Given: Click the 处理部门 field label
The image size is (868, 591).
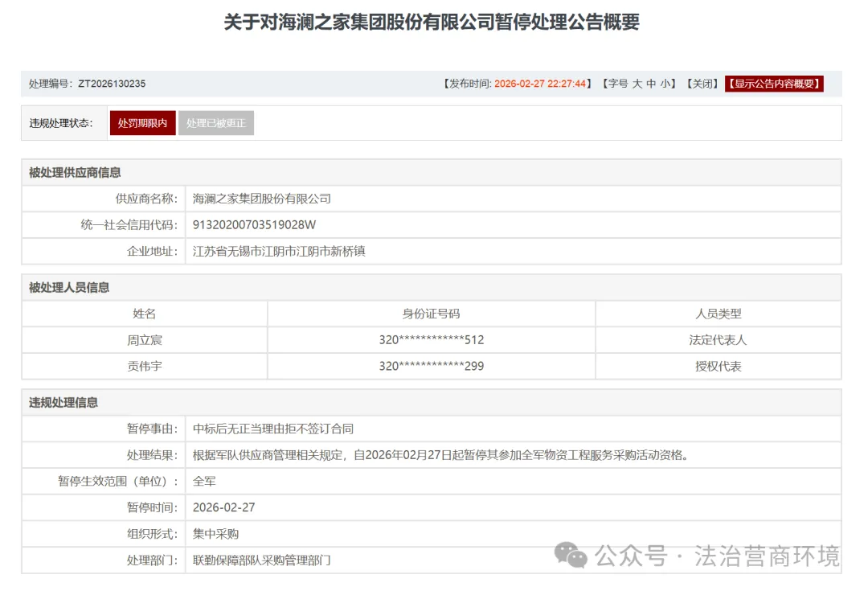Looking at the screenshot, I should (x=153, y=560).
